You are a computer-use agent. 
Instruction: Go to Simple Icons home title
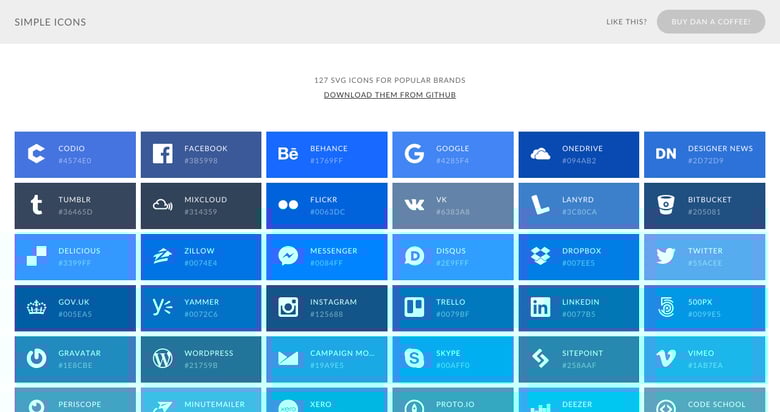point(50,22)
